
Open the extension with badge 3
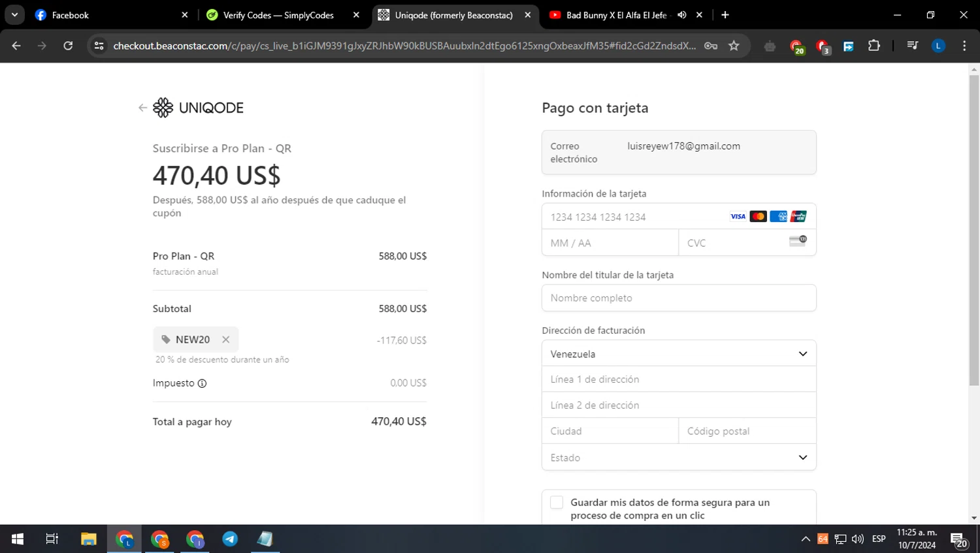tap(823, 46)
